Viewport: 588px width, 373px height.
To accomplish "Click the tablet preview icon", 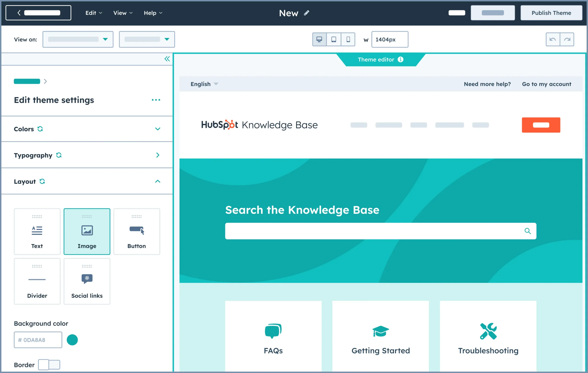I will 334,39.
